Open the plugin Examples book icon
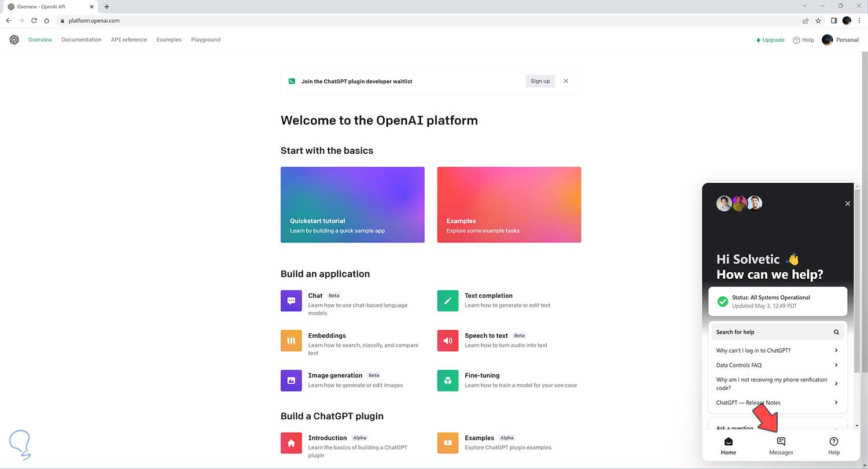This screenshot has height=469, width=868. click(x=448, y=443)
